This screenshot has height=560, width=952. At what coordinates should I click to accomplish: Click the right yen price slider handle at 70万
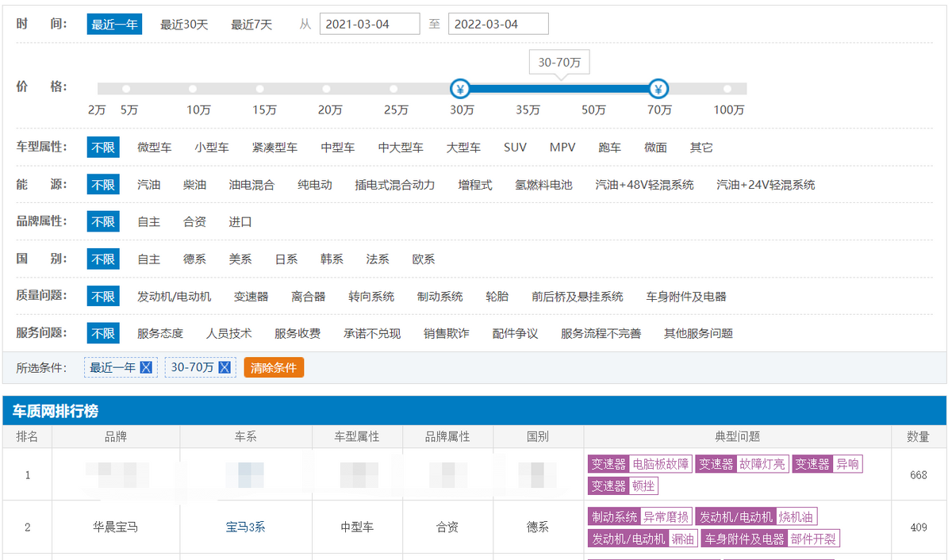click(658, 88)
